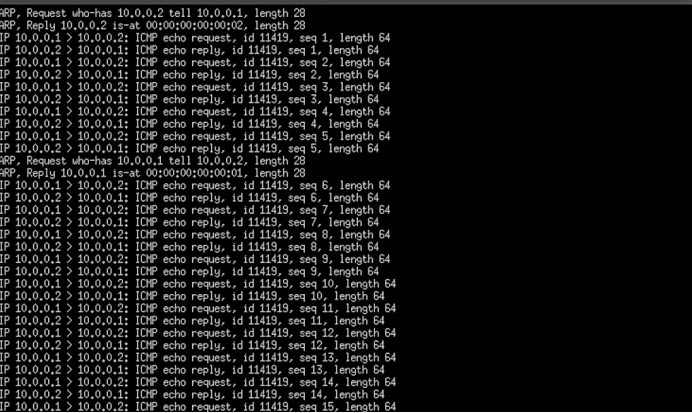Select the echo request seq 13 line
692x413 pixels.
[x=198, y=358]
